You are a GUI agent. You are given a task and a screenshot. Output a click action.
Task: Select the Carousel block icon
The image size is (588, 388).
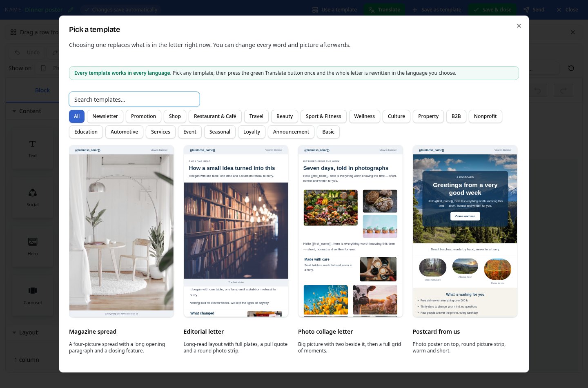pos(33,296)
